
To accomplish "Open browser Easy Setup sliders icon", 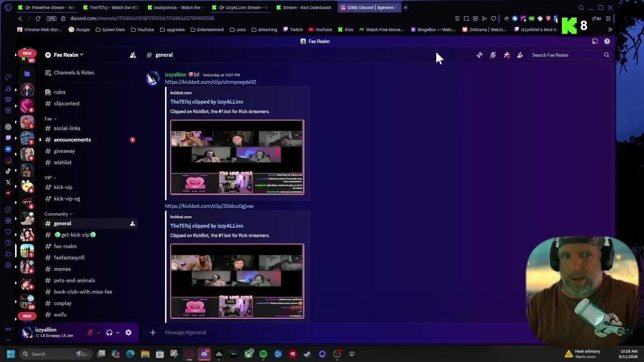I will click(608, 19).
